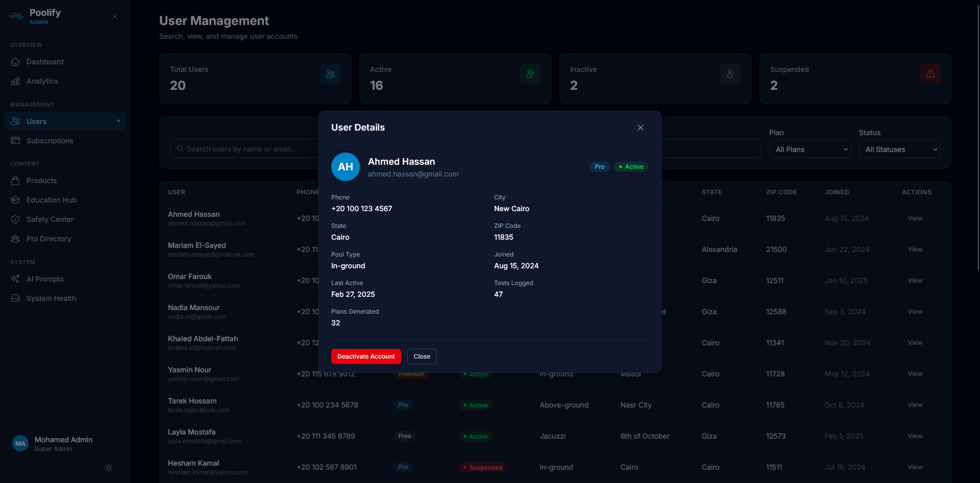
Task: Click View for Omar Farouk
Action: tap(915, 281)
